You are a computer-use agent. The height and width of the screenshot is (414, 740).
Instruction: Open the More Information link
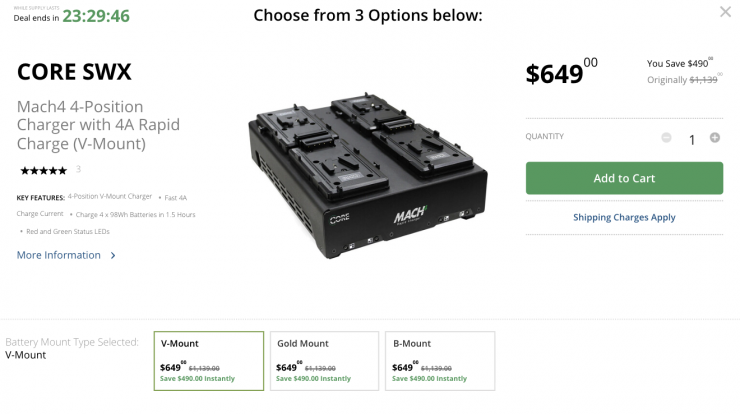point(58,255)
